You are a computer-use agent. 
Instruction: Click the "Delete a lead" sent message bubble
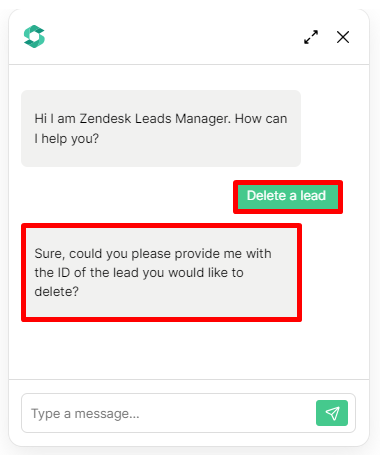pos(288,197)
